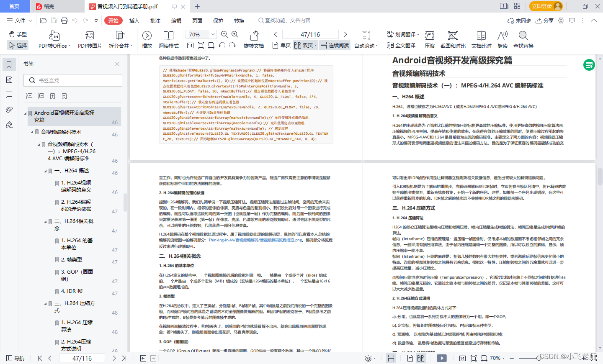
Task: Go to previous page arrow in ribbon
Action: (276, 34)
